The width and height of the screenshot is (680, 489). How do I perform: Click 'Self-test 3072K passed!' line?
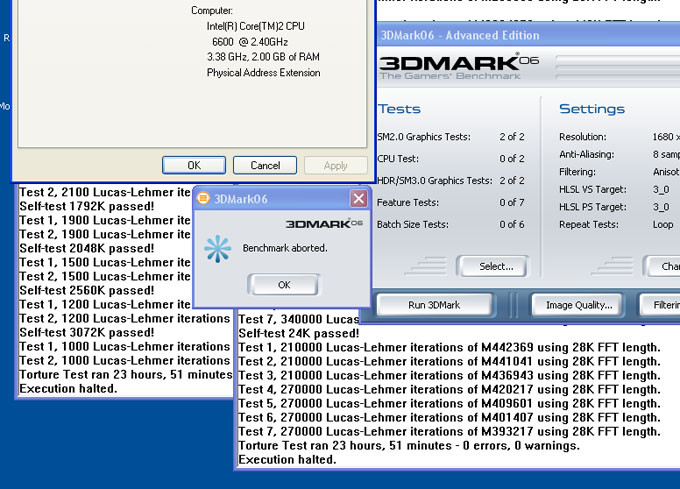click(87, 333)
